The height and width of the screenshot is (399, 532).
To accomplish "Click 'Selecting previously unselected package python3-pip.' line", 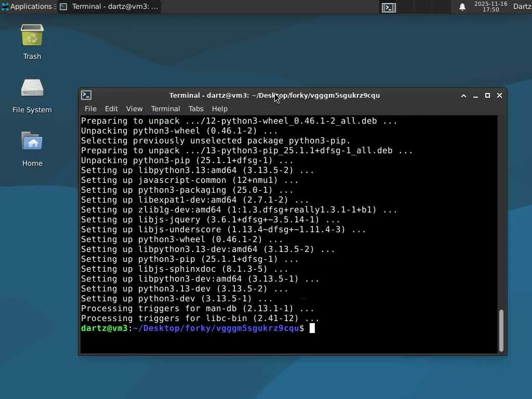I will coord(216,141).
